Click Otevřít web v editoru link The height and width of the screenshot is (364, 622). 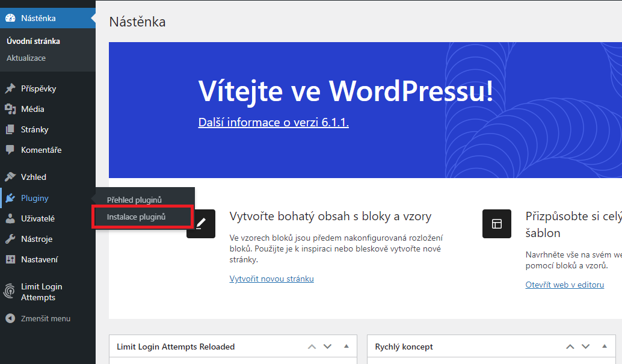coord(564,285)
